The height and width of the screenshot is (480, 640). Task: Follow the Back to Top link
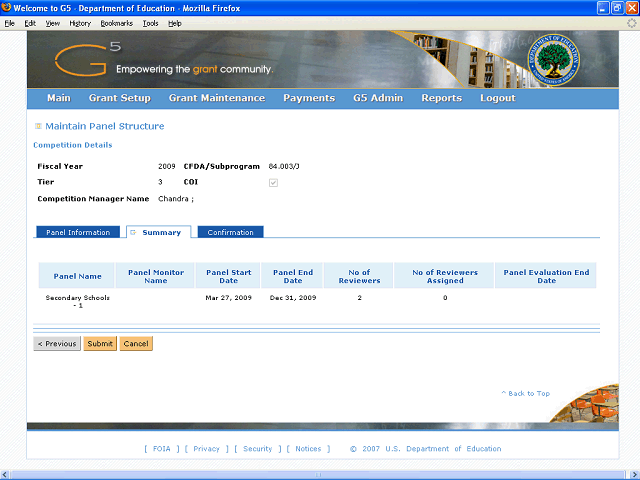[x=525, y=394]
